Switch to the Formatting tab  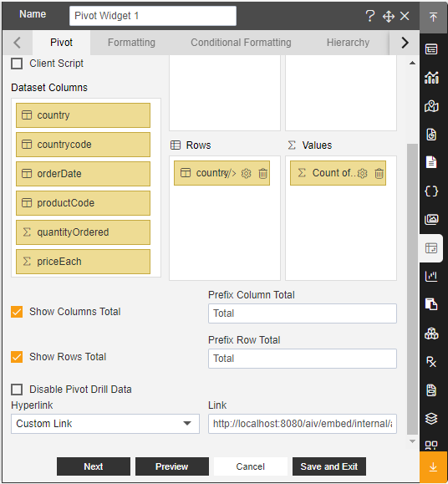(x=131, y=43)
